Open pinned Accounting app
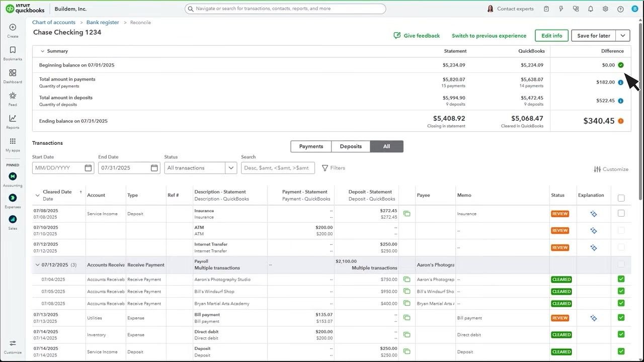 [x=13, y=179]
